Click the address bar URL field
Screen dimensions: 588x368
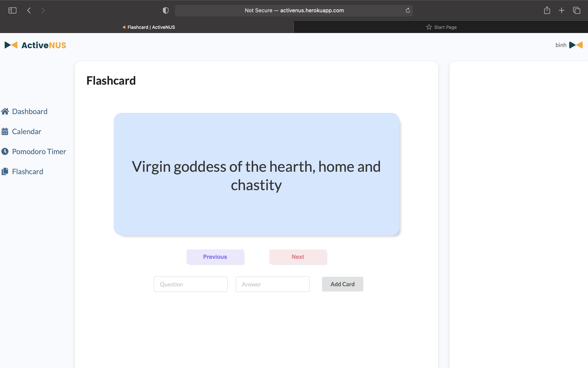tap(294, 10)
